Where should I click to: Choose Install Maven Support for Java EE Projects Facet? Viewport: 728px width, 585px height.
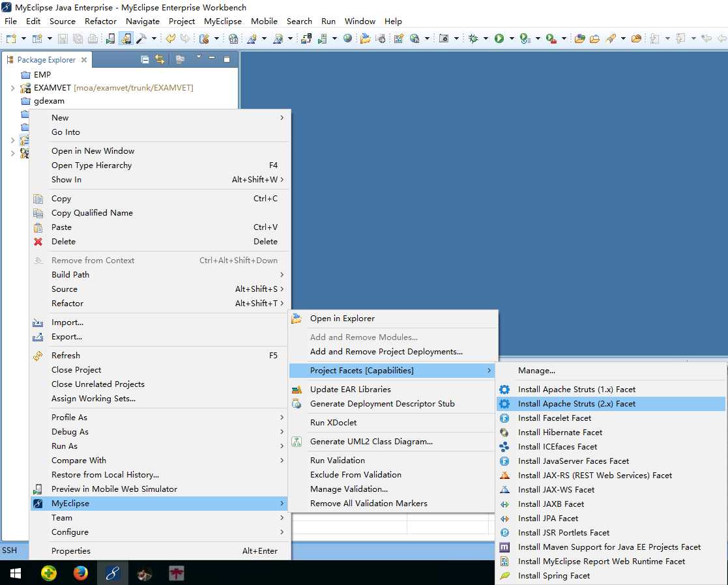(611, 547)
